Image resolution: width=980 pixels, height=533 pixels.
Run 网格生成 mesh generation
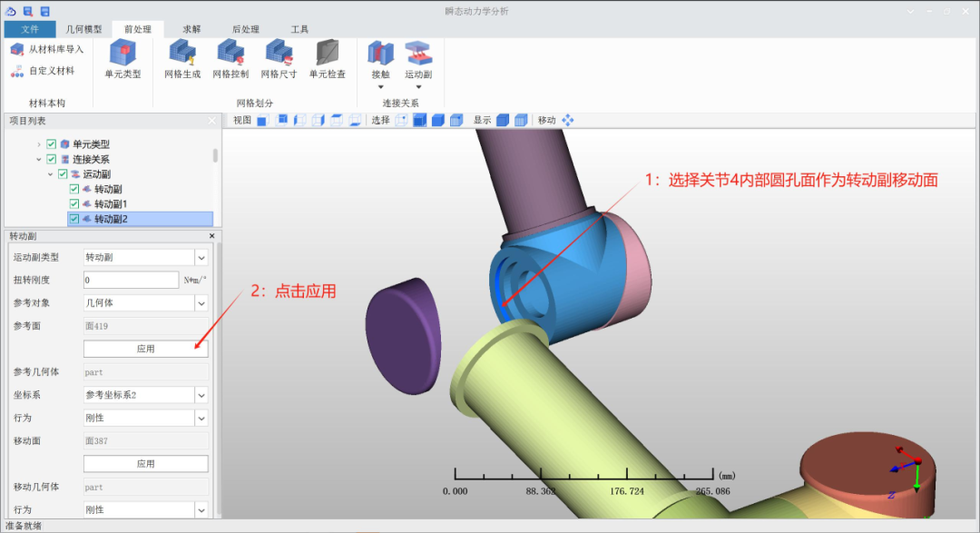[x=182, y=59]
